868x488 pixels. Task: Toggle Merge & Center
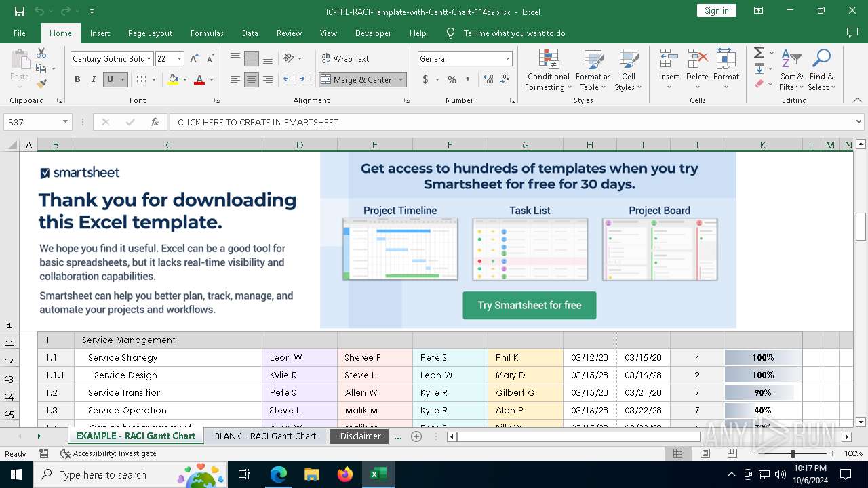[x=357, y=79]
